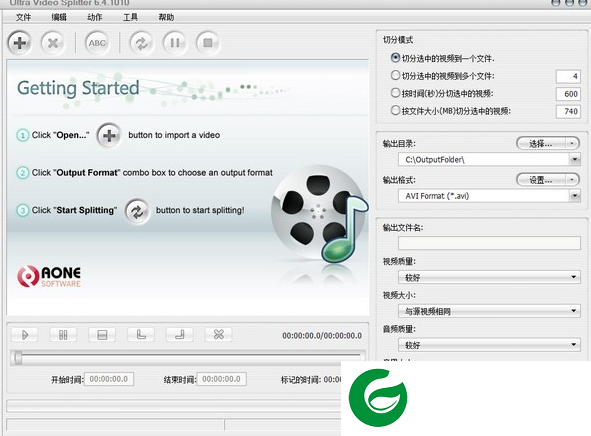The width and height of the screenshot is (591, 436).
Task: Click the 结束时间 end time field
Action: point(222,379)
